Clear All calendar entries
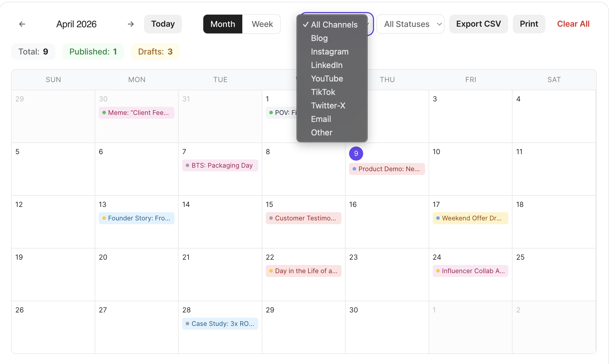The width and height of the screenshot is (609, 364). pyautogui.click(x=573, y=24)
